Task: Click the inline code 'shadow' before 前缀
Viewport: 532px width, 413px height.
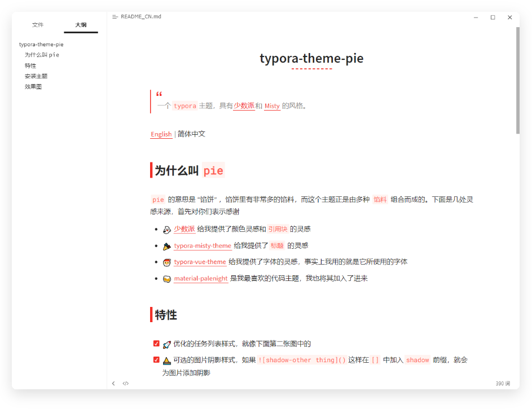Action: pos(417,360)
